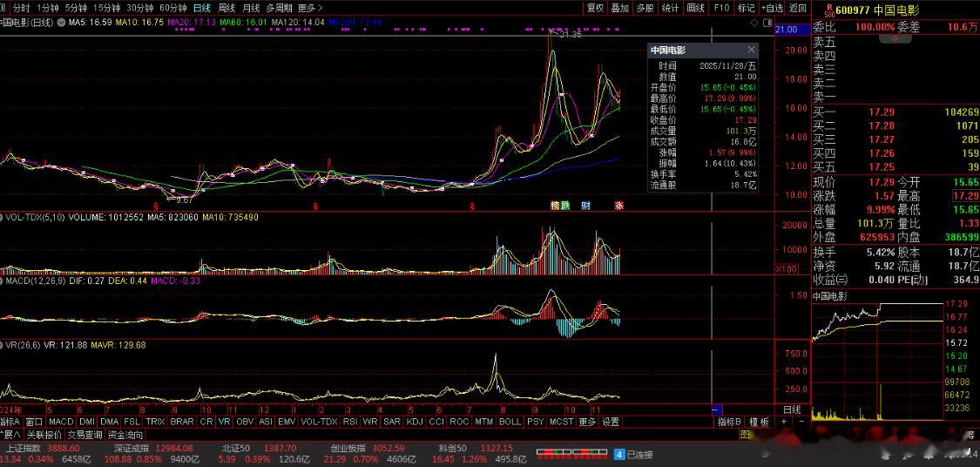
Task: Open the 多周期 multi-period view
Action: (279, 8)
